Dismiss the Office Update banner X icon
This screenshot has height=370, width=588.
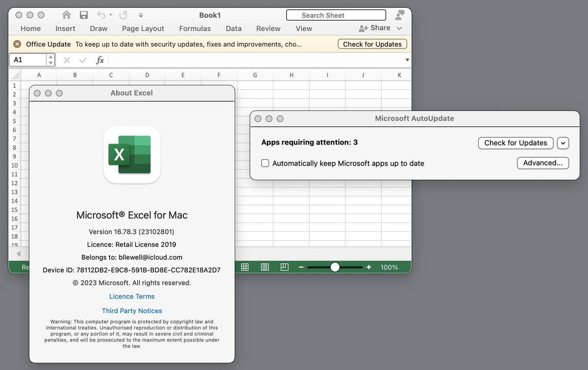17,44
